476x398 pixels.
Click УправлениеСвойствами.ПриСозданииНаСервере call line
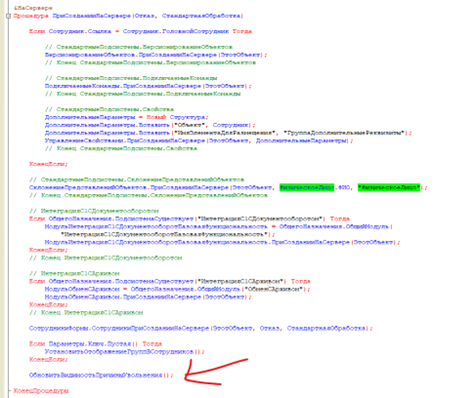(x=199, y=140)
